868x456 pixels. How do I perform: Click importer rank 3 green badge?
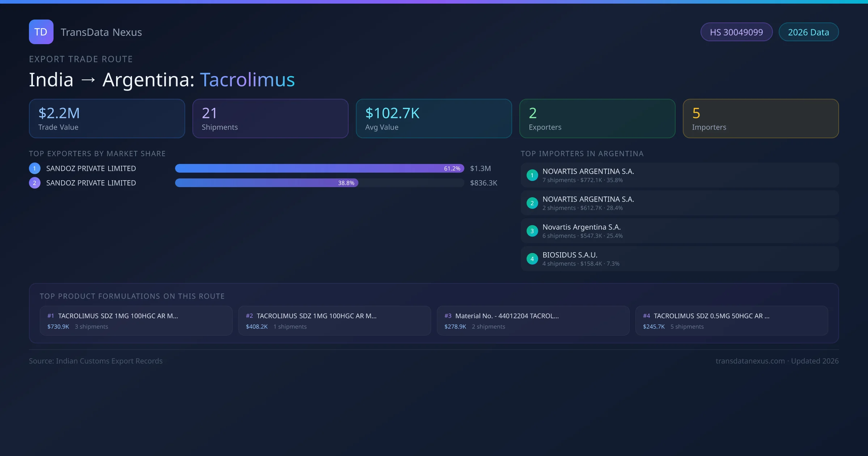(532, 231)
